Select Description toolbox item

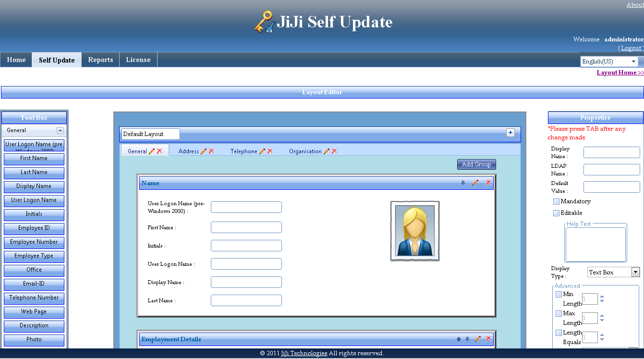pos(34,326)
